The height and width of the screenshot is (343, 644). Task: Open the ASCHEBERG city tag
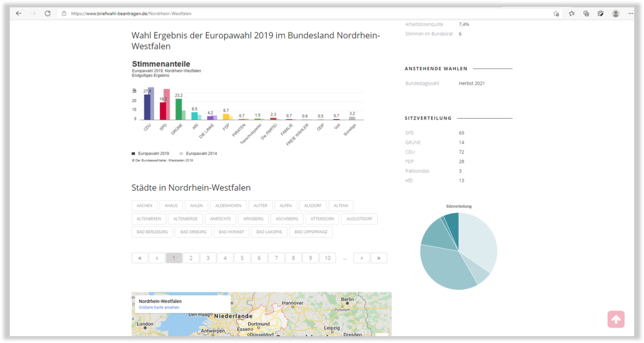pyautogui.click(x=287, y=218)
